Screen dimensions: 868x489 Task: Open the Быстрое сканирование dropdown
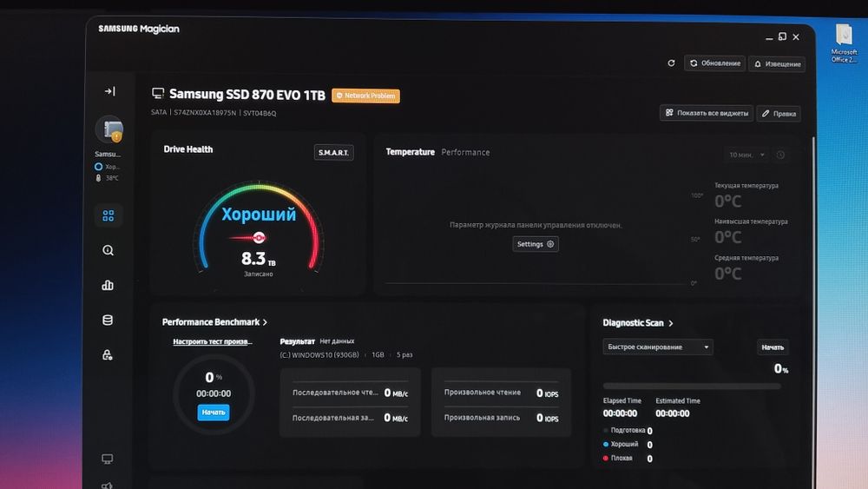point(658,347)
